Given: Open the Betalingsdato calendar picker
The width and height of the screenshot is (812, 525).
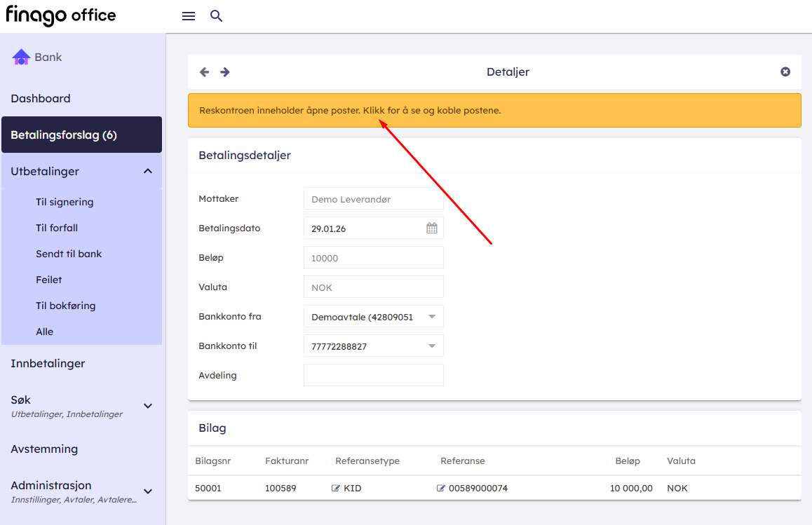Looking at the screenshot, I should (432, 228).
